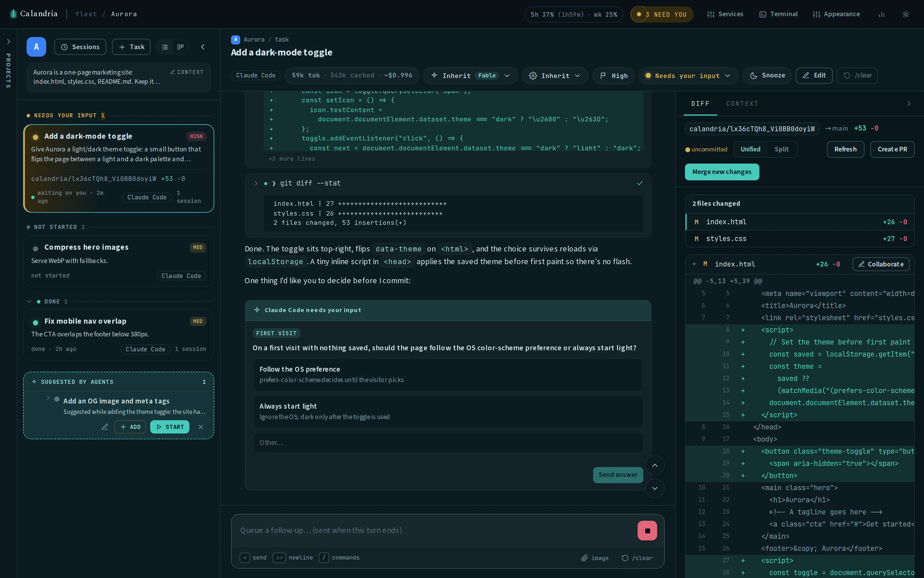Switch to board view icon
Viewport: 924px width, 578px height.
click(x=180, y=47)
